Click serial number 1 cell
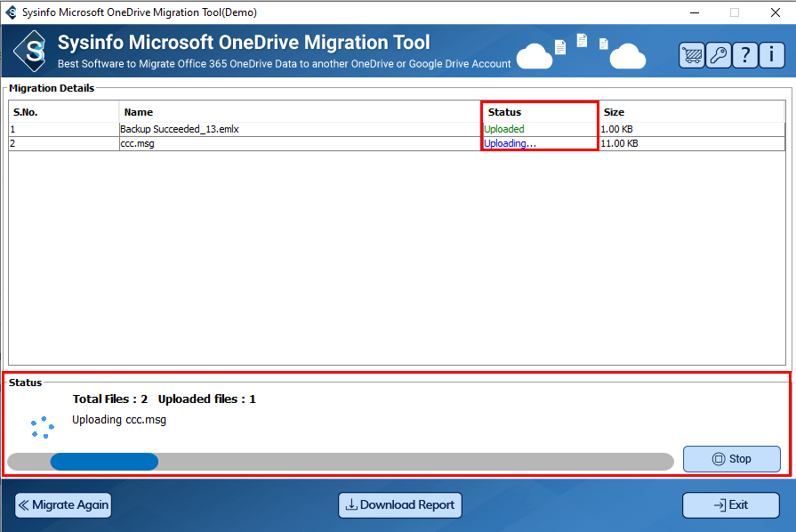 pos(64,129)
